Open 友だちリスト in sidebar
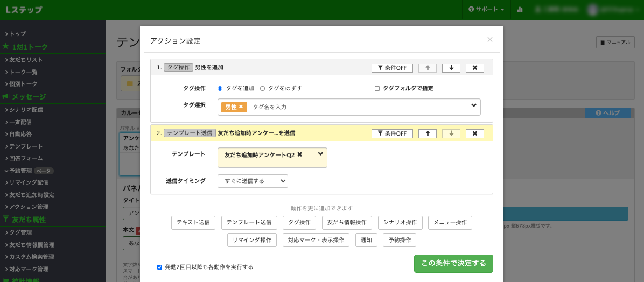 pos(26,60)
